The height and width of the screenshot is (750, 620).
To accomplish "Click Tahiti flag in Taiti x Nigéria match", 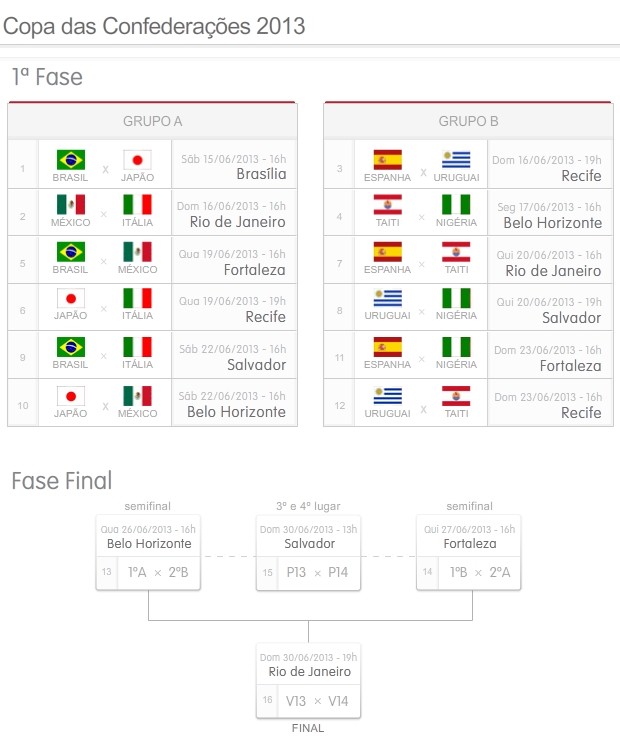I will [x=387, y=205].
